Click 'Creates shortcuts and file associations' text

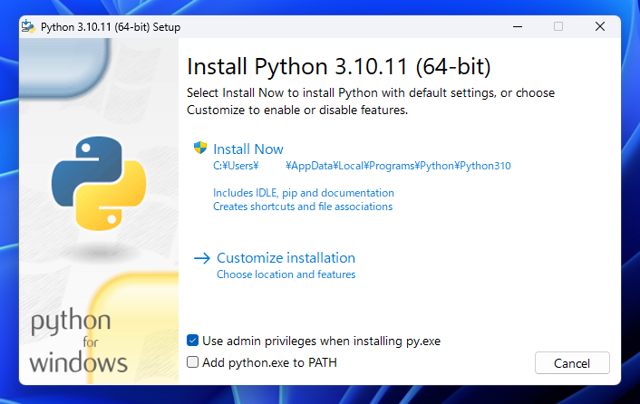coord(303,206)
